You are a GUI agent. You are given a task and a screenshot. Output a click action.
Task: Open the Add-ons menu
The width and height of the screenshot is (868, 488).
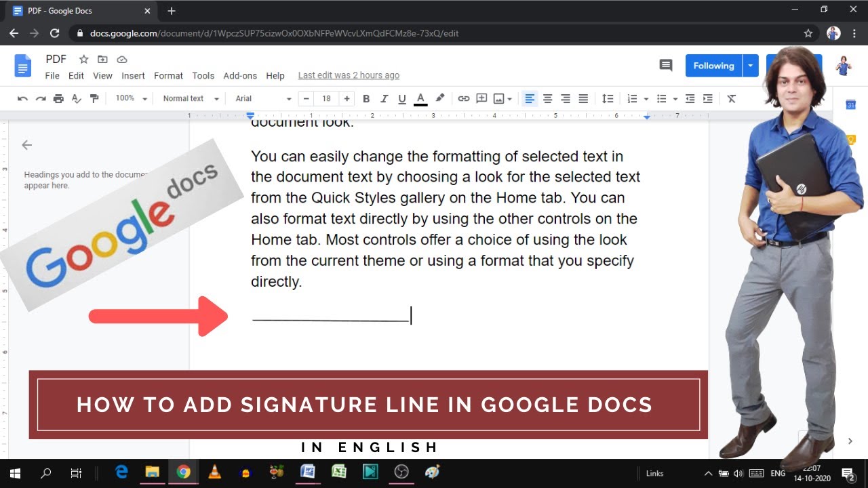(240, 76)
